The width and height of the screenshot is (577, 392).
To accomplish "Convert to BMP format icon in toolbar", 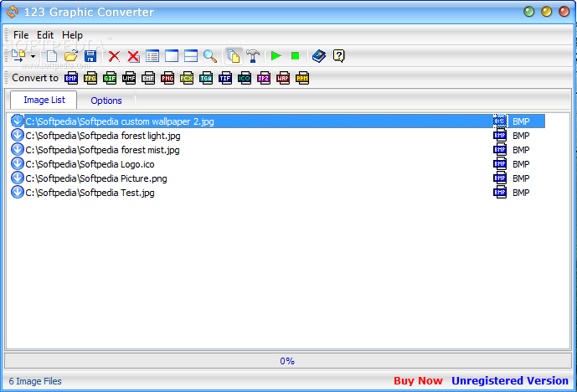I will pyautogui.click(x=71, y=78).
